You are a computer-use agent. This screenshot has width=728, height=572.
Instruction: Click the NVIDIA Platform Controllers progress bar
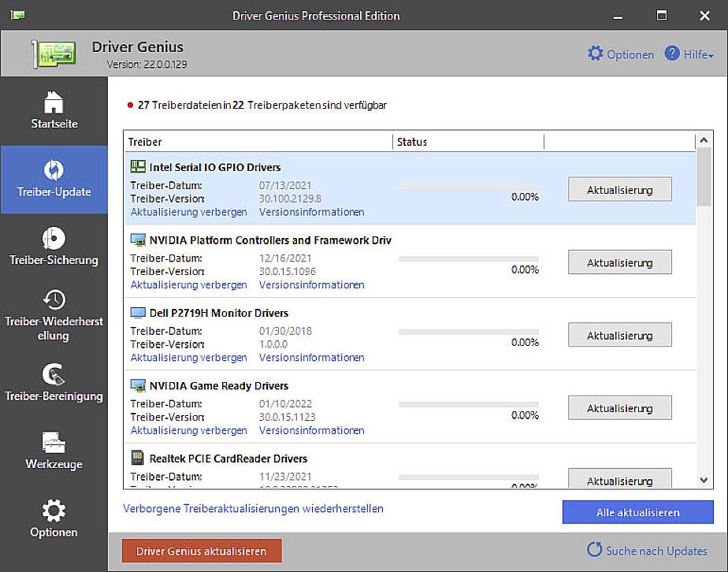click(469, 258)
